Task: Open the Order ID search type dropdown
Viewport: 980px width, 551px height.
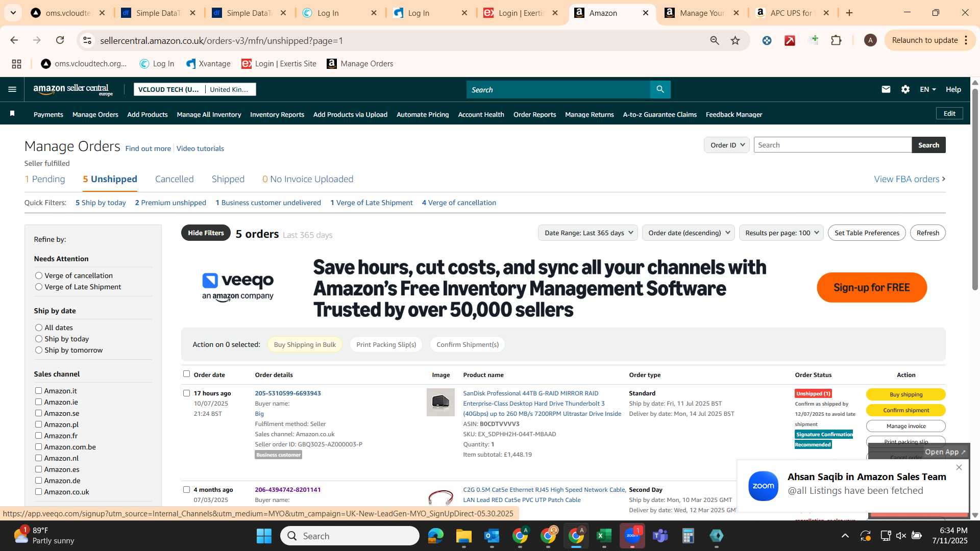Action: tap(727, 145)
